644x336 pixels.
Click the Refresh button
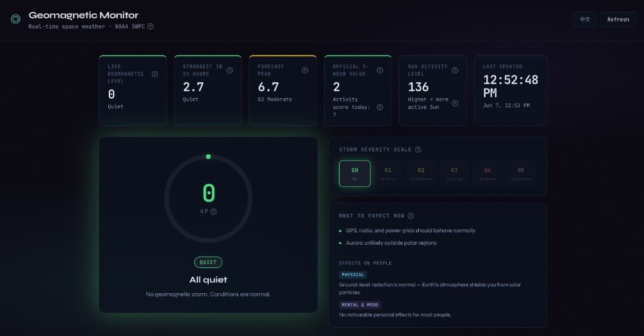[x=618, y=20]
